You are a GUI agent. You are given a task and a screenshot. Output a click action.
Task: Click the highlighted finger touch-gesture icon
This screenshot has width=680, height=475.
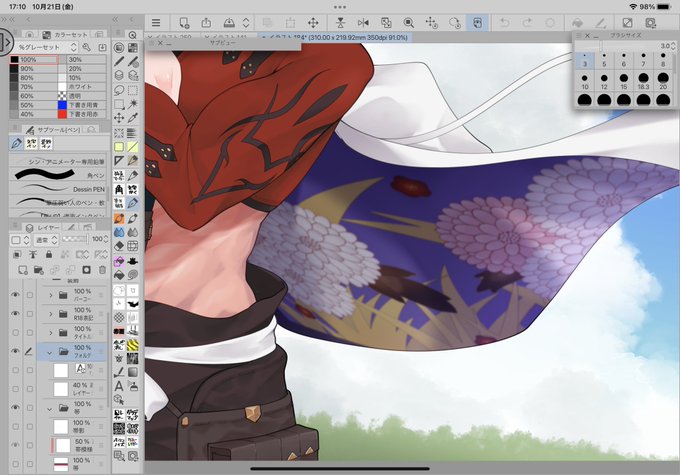click(x=477, y=23)
